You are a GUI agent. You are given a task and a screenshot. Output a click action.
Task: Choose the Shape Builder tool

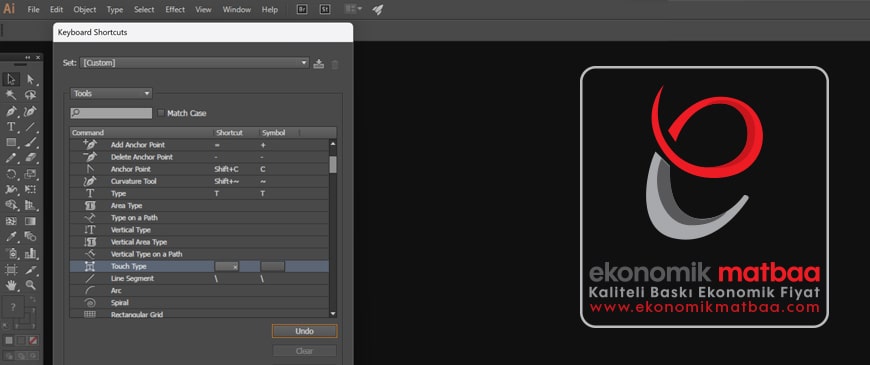coord(11,205)
